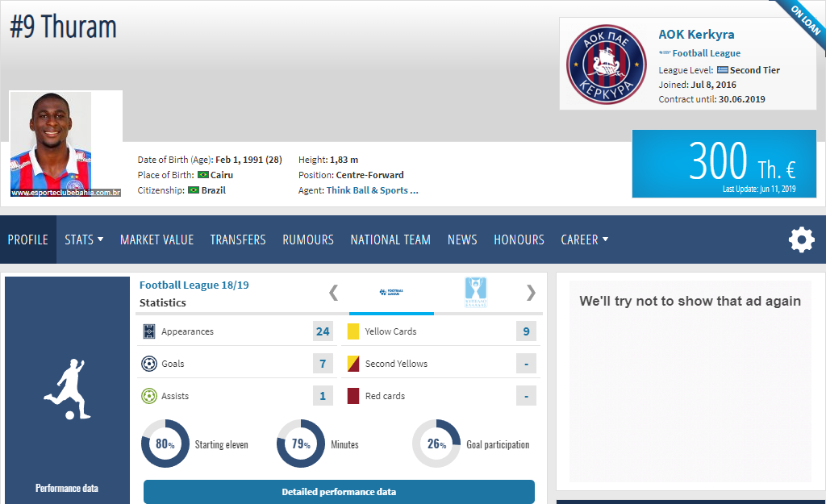Click the Brazil flag beside Citizenship
Screen dimensions: 826x504
194,190
